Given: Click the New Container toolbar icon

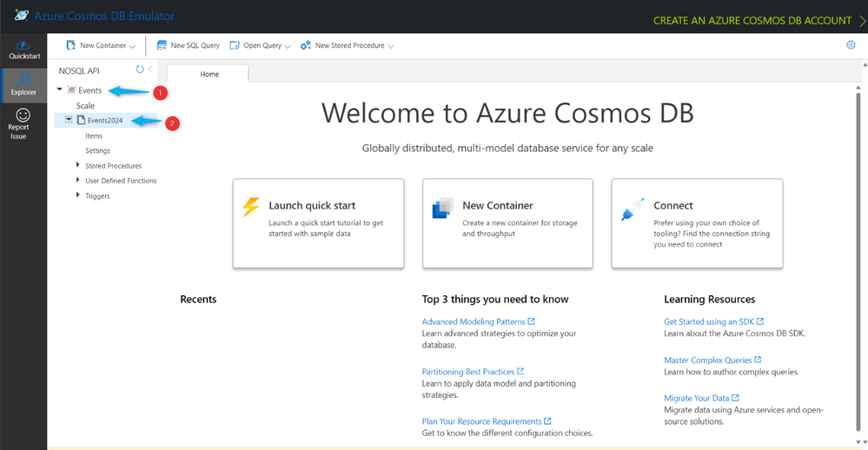Looking at the screenshot, I should pos(70,45).
